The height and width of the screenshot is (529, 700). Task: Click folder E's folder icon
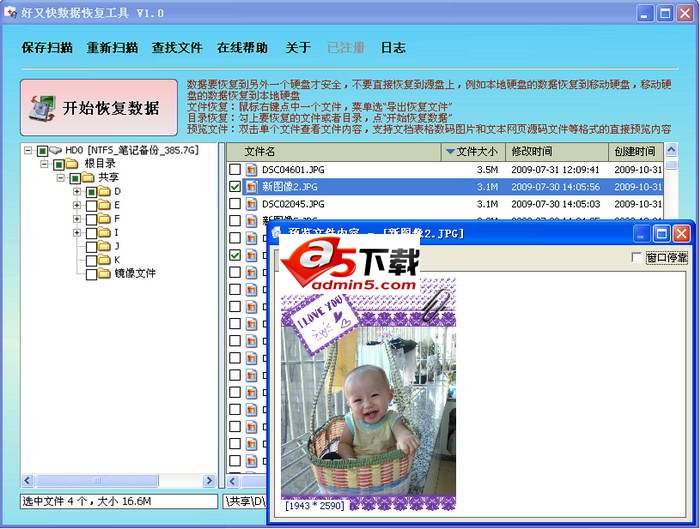104,205
